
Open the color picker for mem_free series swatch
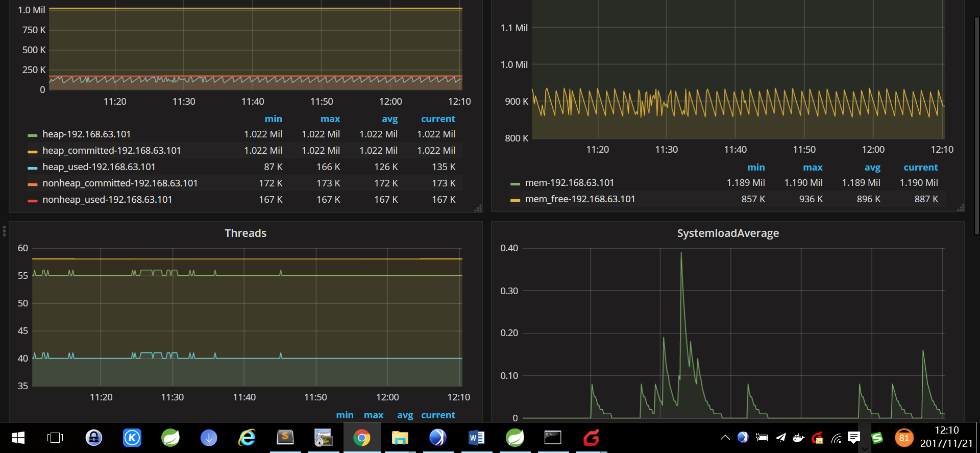click(x=515, y=200)
